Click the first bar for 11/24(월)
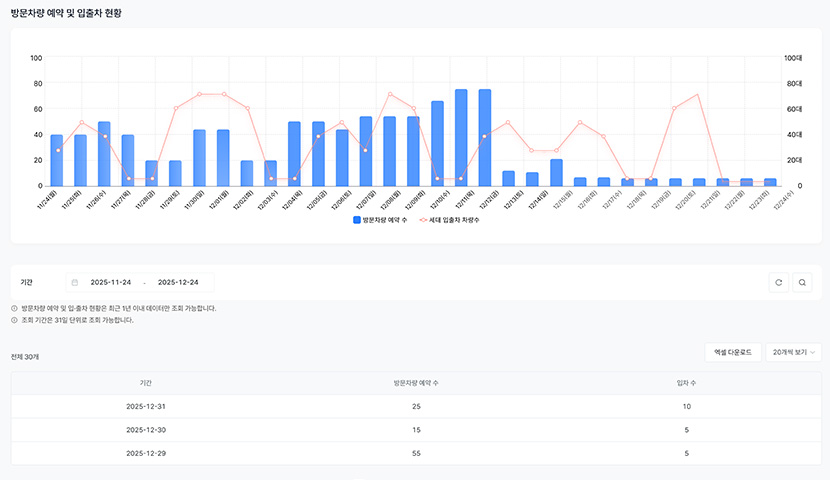 pyautogui.click(x=57, y=160)
